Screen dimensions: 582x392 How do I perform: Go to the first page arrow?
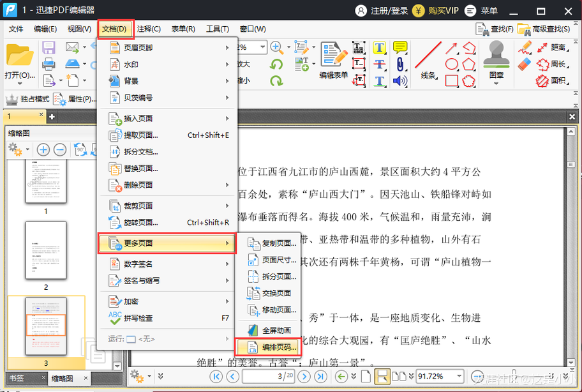pos(216,377)
